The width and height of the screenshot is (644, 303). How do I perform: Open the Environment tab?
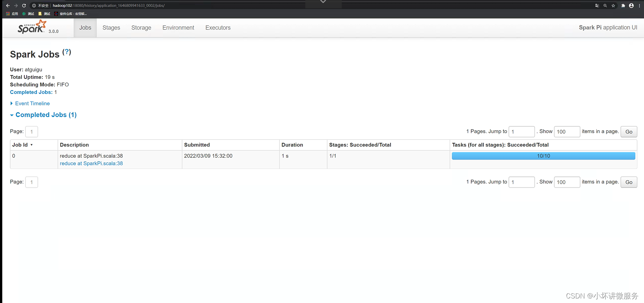click(x=178, y=28)
